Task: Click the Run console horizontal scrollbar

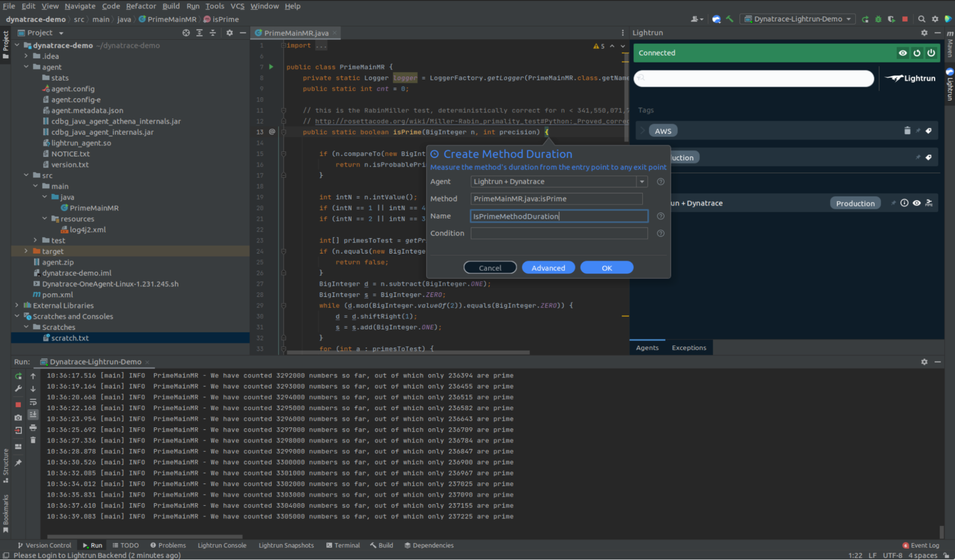Action: [x=145, y=537]
